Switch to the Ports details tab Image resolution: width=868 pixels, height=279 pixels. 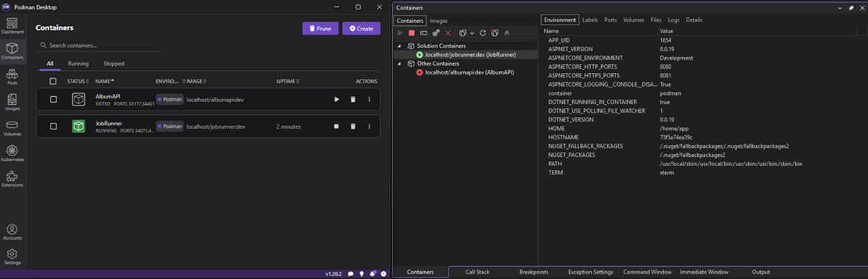point(610,20)
